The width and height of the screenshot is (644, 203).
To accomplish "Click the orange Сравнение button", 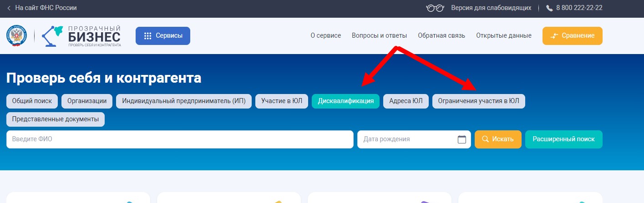I will point(573,36).
